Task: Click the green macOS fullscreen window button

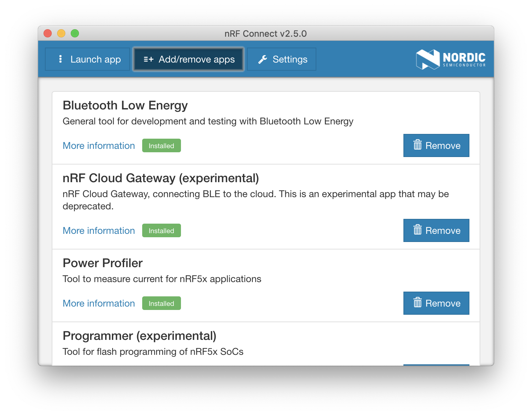Action: click(75, 33)
